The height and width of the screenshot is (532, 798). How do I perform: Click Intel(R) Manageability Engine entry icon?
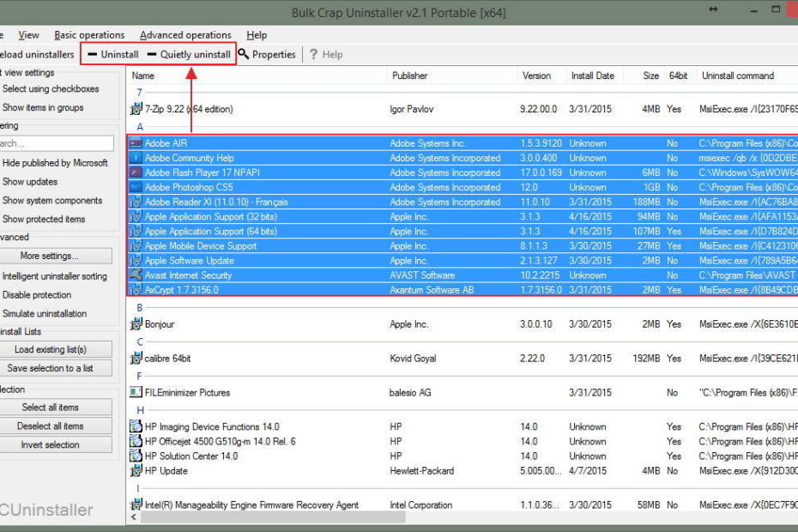coord(136,505)
